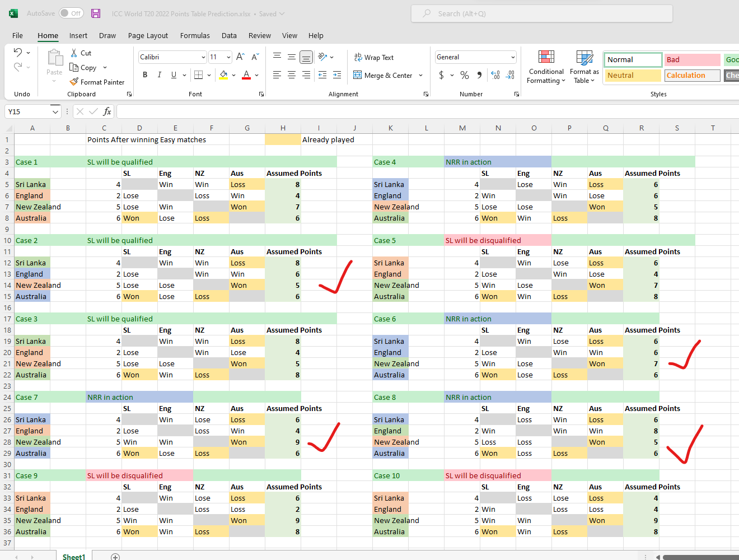Align text right
This screenshot has height=560, width=739.
[306, 75]
